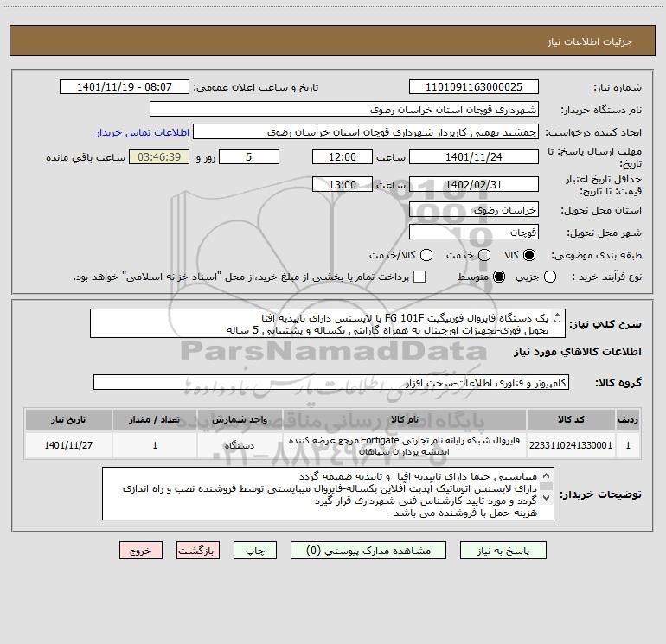
Task: Click the delivery city field قوچان
Action: pos(474,233)
